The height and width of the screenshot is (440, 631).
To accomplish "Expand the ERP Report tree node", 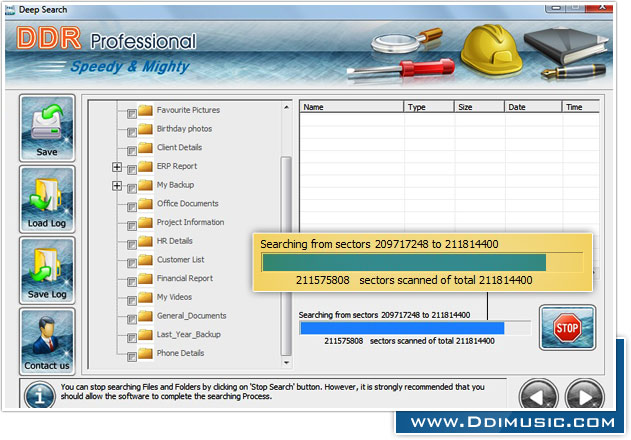I will coord(117,167).
